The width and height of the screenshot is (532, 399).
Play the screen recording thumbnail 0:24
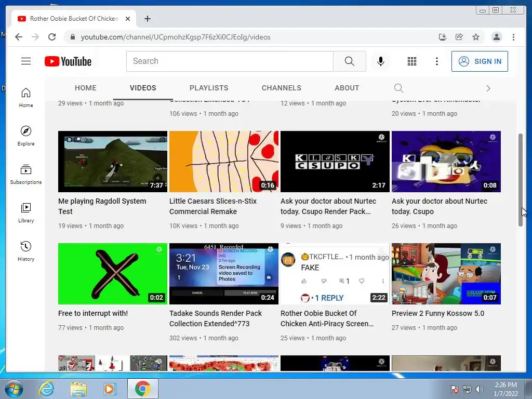(x=224, y=274)
